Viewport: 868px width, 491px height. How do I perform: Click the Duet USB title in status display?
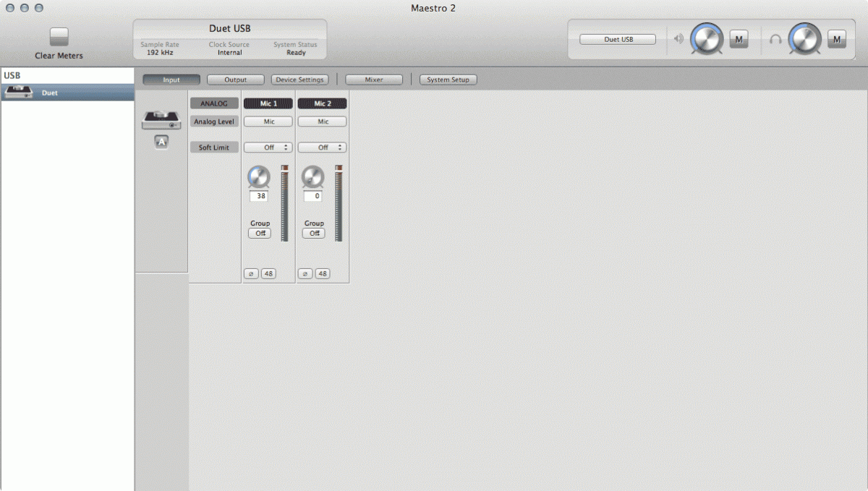tap(230, 28)
